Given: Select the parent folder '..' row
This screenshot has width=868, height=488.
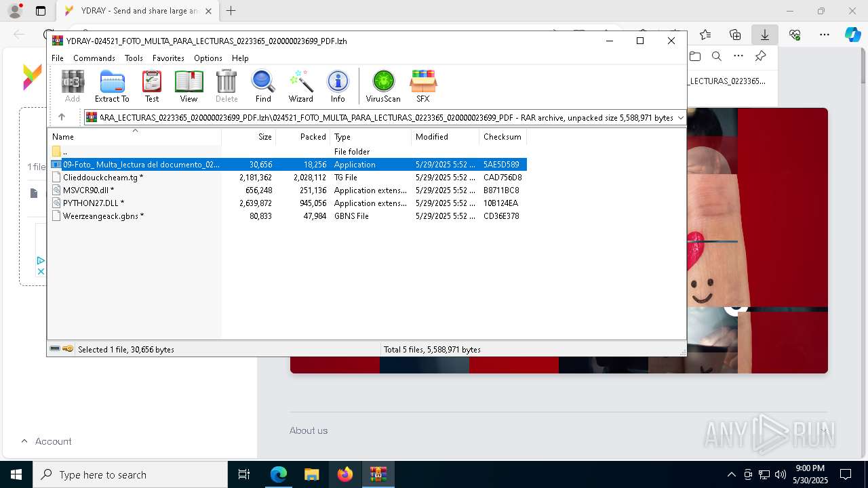Looking at the screenshot, I should pos(288,152).
